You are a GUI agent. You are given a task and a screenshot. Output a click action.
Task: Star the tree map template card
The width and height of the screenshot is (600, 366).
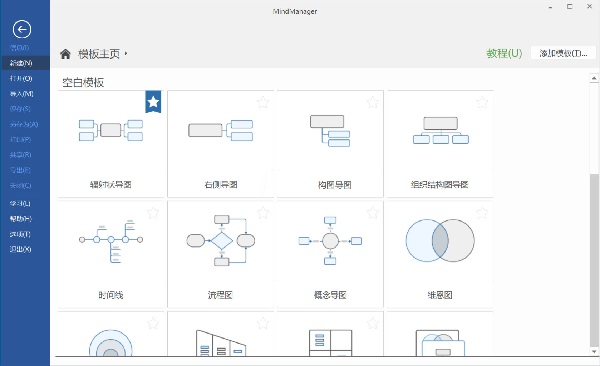pyautogui.click(x=373, y=102)
